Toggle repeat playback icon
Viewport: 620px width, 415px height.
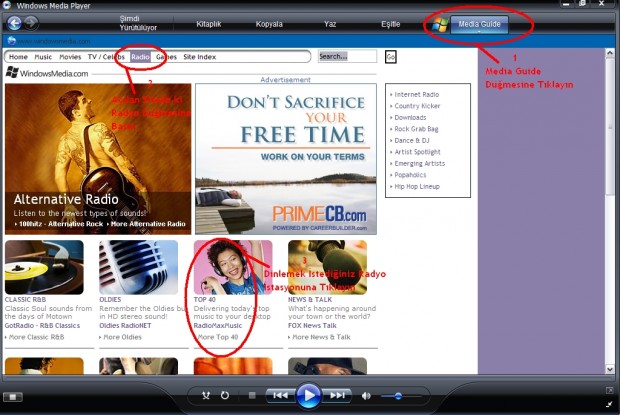225,395
